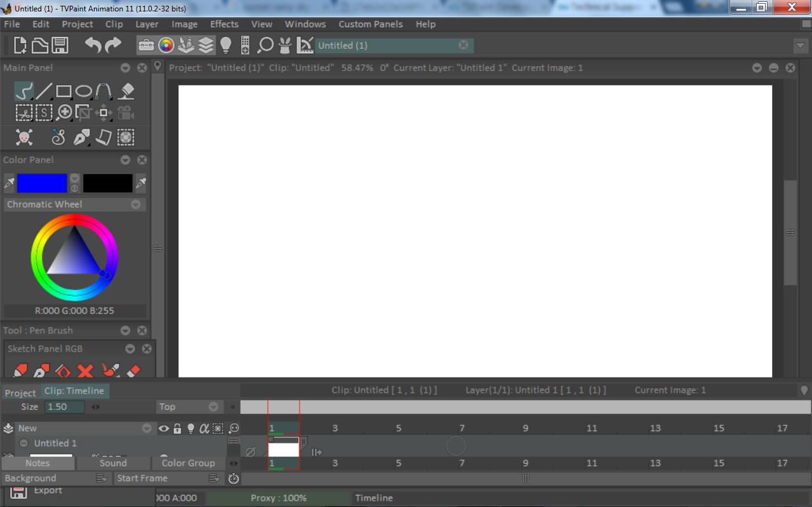Open the Sketch Panel RGB dropdown arrow

pos(130,349)
